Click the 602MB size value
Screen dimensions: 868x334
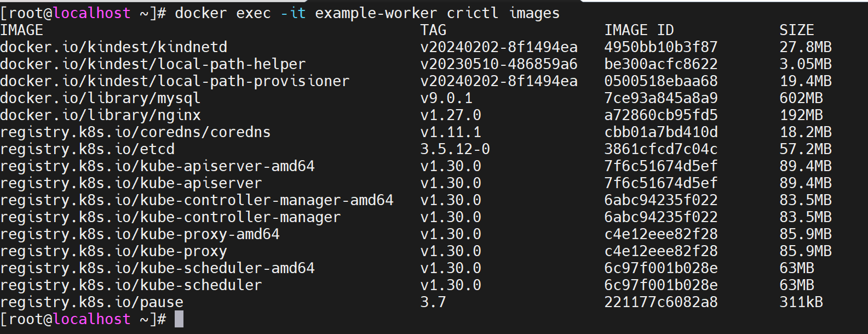801,98
